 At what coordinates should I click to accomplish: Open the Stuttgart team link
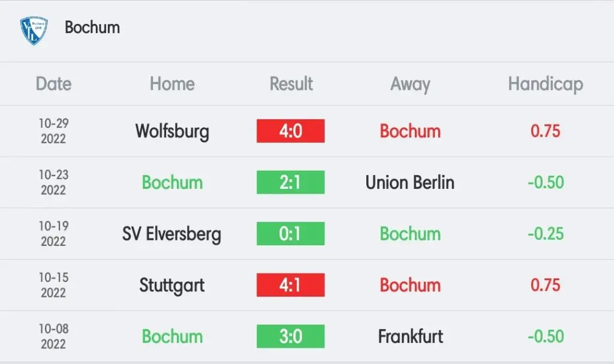pyautogui.click(x=172, y=285)
